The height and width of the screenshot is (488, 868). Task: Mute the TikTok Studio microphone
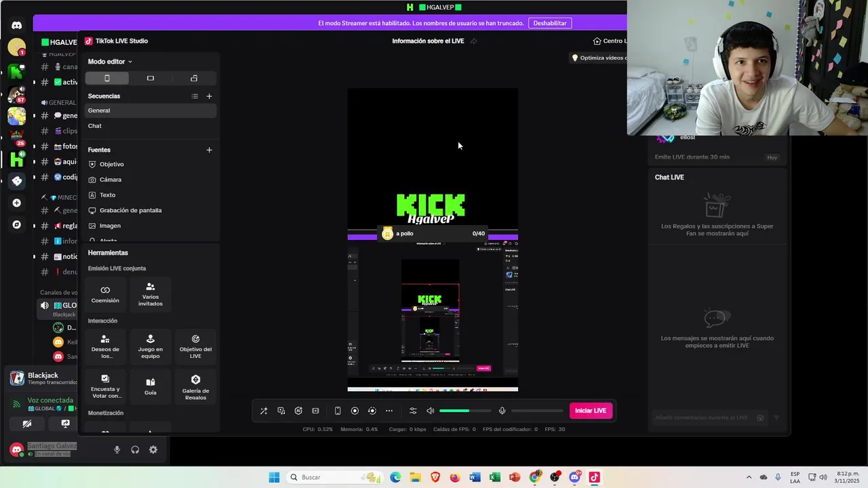point(502,411)
